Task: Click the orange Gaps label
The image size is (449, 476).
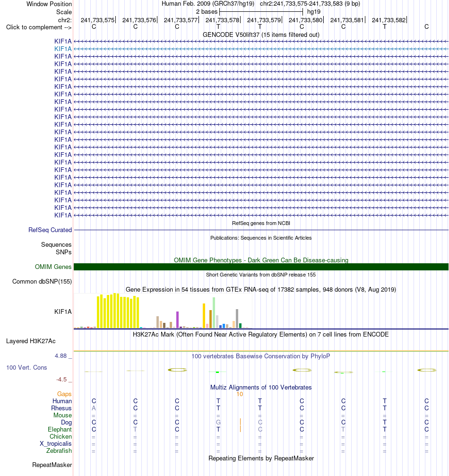Action: [x=64, y=394]
